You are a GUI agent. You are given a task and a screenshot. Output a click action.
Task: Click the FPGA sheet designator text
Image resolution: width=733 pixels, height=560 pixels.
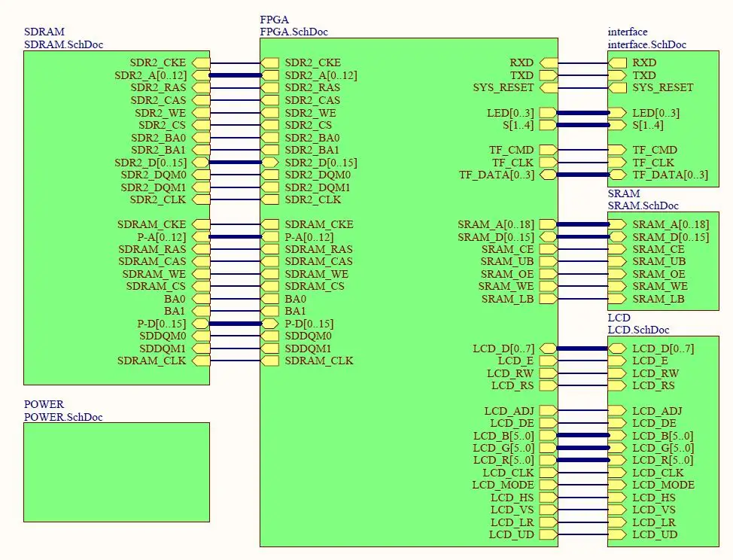pos(275,20)
